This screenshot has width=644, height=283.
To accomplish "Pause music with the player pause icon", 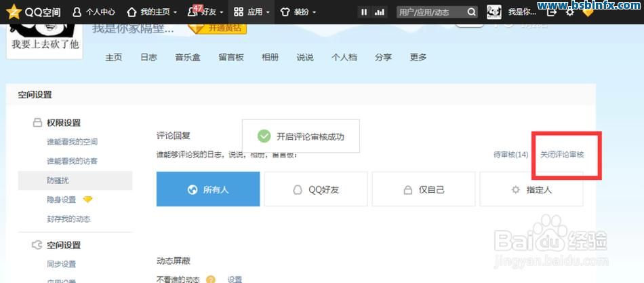I will point(364,12).
